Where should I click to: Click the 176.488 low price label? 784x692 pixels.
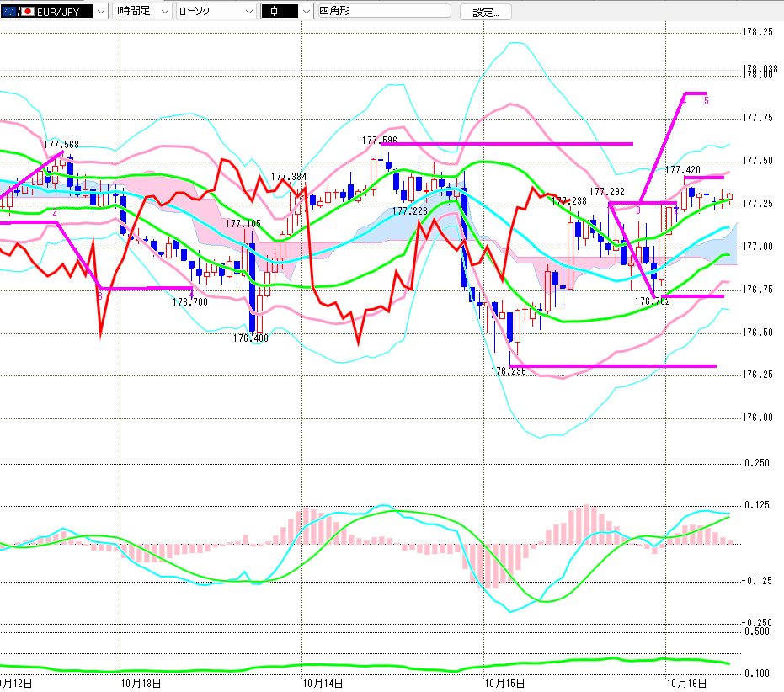pyautogui.click(x=250, y=338)
